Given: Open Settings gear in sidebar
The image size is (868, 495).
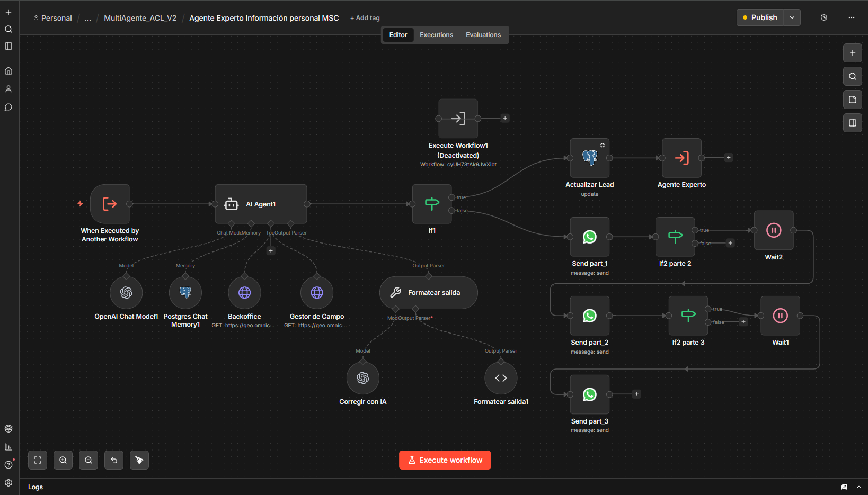Looking at the screenshot, I should 8,483.
